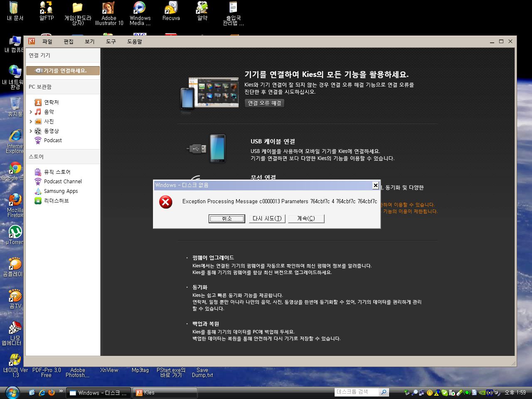
Task: Click the 연결 오류 해결 button
Action: 264,103
